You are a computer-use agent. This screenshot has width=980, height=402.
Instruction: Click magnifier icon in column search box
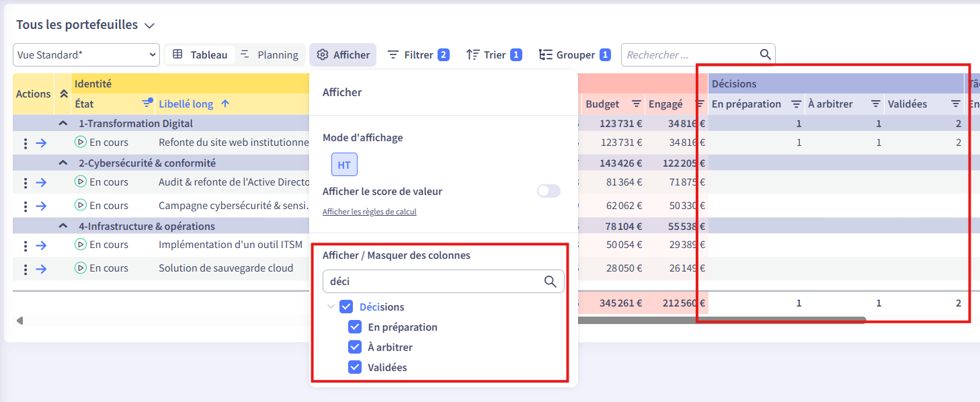tap(550, 282)
